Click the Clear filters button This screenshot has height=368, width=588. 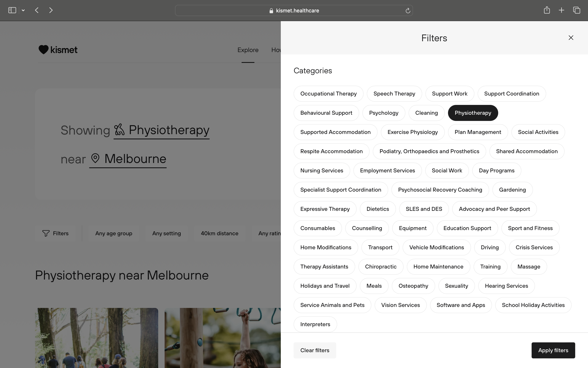315,350
